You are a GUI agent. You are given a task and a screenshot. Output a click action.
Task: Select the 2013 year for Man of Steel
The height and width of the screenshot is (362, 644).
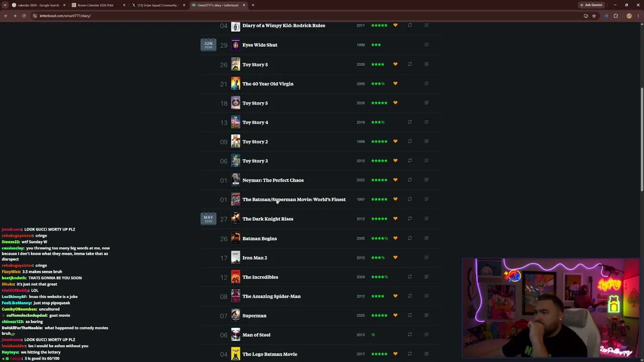coord(361,335)
